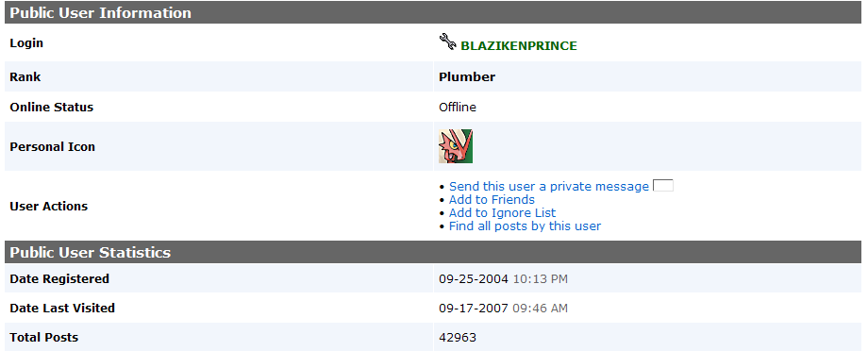The image size is (868, 351).
Task: Click the 42963 total posts value
Action: click(458, 338)
